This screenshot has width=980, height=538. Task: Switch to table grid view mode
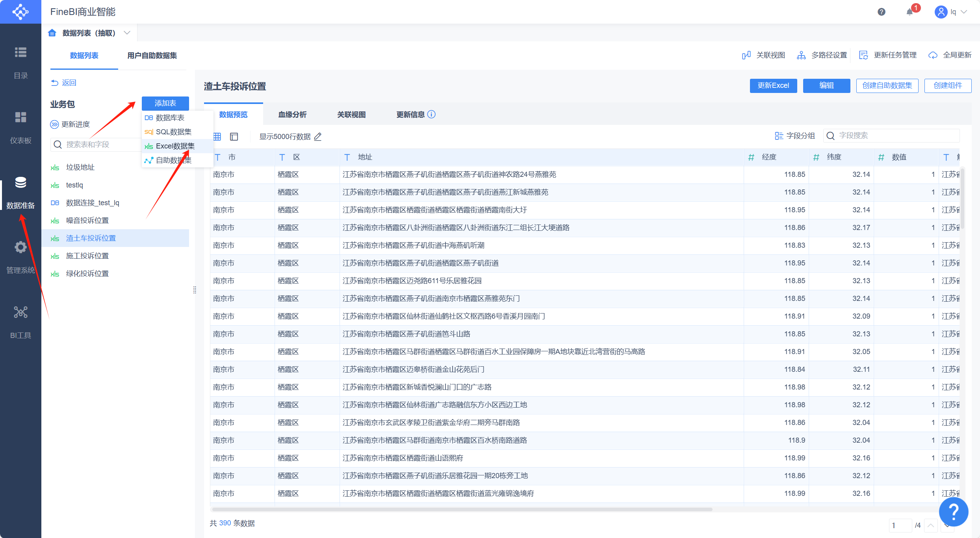coord(217,137)
